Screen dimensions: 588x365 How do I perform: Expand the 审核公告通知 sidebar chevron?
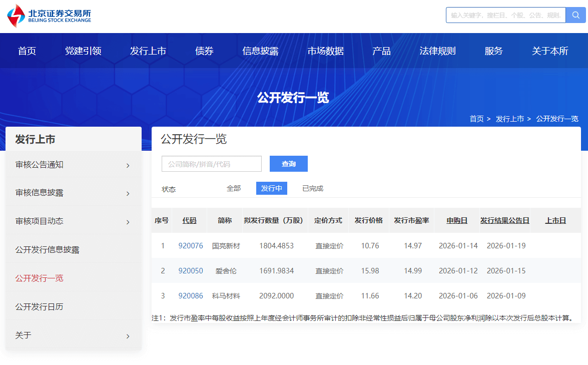[128, 165]
